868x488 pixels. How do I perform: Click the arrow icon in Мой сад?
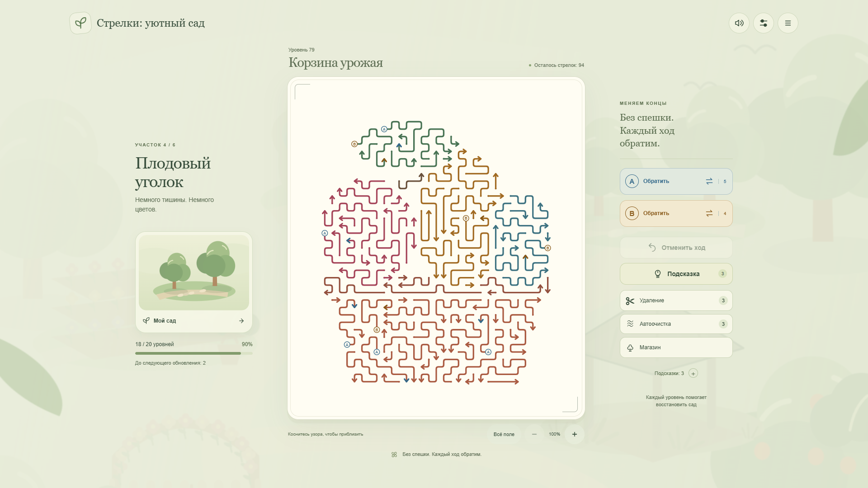point(241,321)
